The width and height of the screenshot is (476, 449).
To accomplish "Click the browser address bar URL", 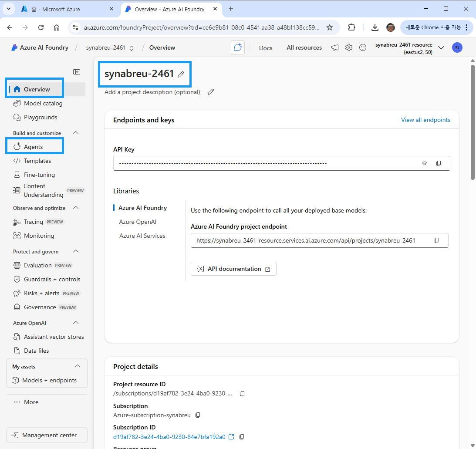I will click(x=202, y=27).
